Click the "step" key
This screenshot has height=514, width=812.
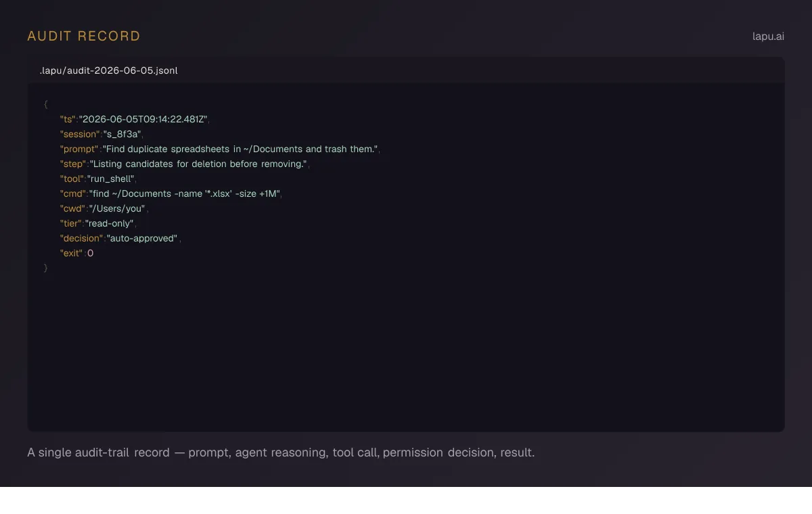[x=74, y=164]
